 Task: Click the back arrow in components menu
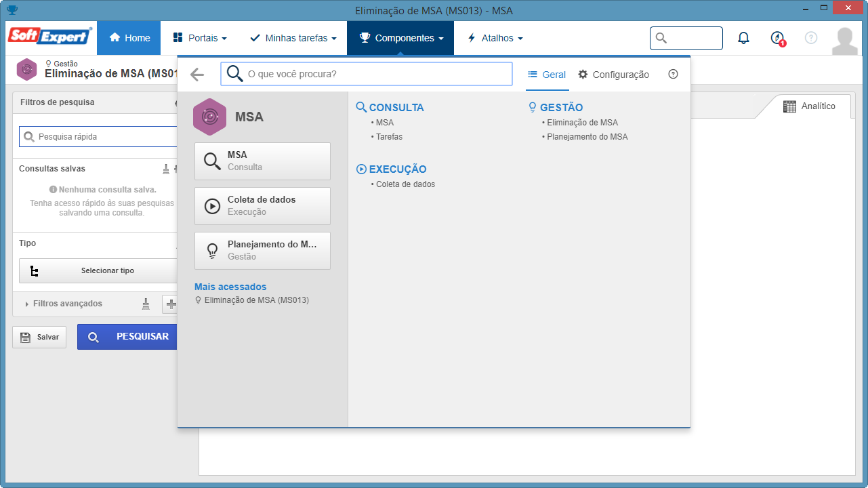click(197, 75)
